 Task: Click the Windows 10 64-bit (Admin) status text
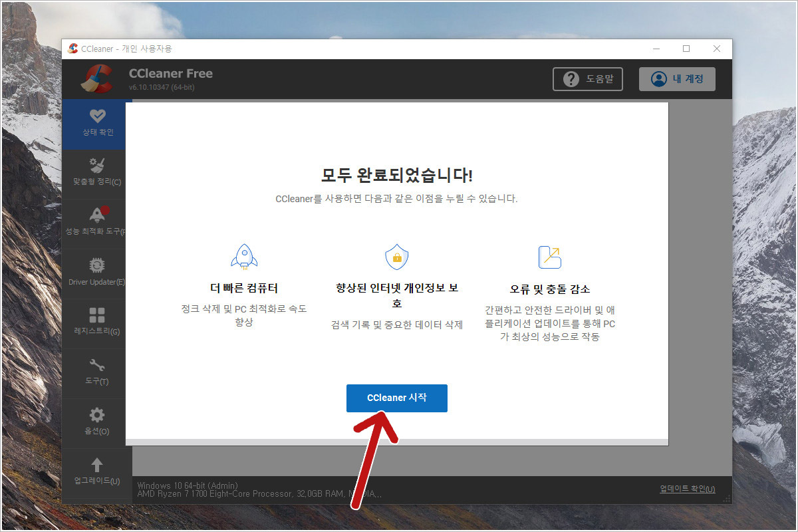coord(188,485)
